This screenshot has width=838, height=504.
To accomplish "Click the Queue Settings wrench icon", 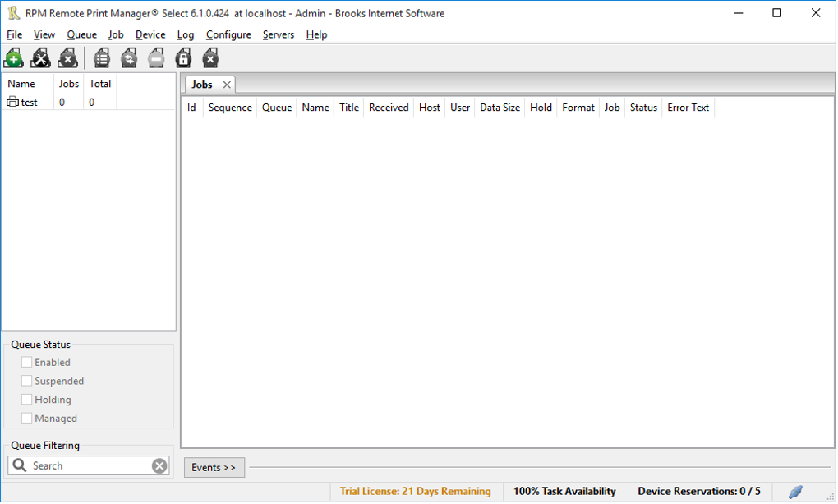I will [x=40, y=58].
